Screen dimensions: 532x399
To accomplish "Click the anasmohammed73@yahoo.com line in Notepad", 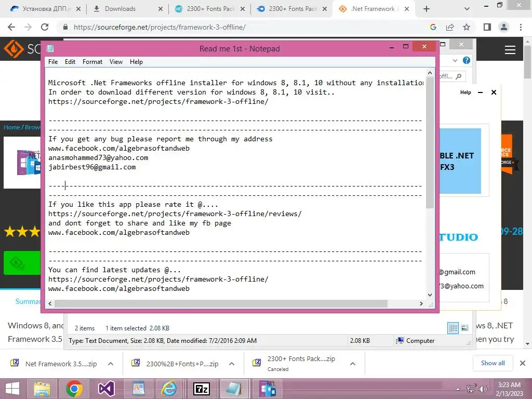I will click(x=98, y=157).
